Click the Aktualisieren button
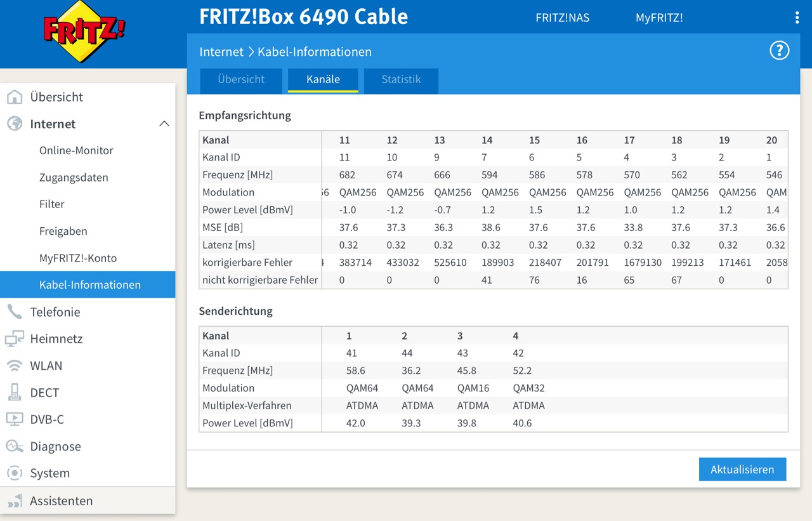812x521 pixels. coord(742,470)
